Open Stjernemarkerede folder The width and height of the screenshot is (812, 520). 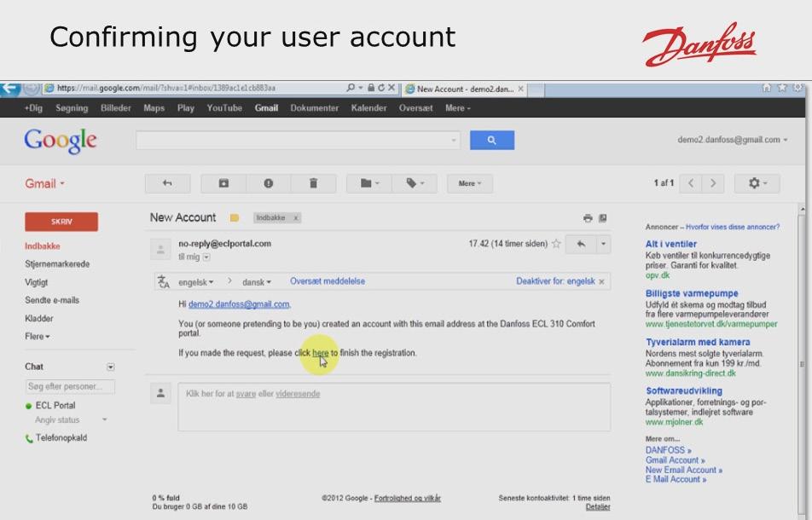pyautogui.click(x=57, y=264)
